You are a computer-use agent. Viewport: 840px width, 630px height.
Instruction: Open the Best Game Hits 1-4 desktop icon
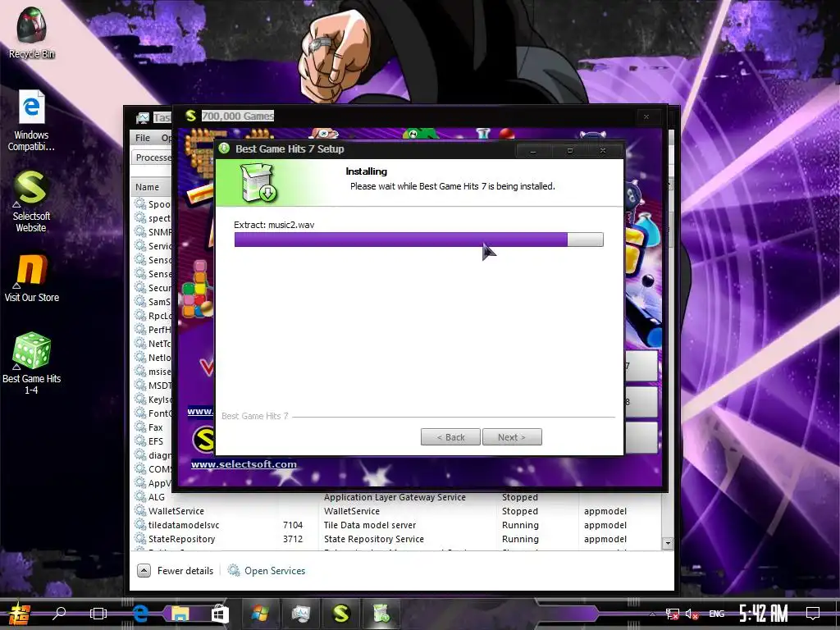click(31, 363)
